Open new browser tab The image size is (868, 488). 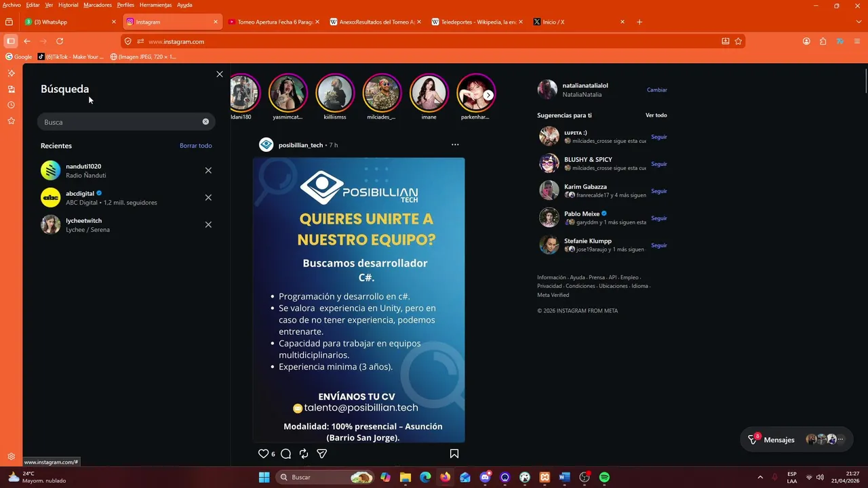pos(639,22)
